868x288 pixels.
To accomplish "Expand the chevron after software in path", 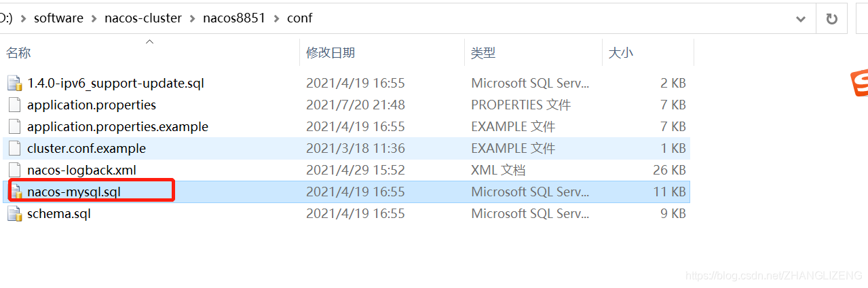I will click(94, 18).
